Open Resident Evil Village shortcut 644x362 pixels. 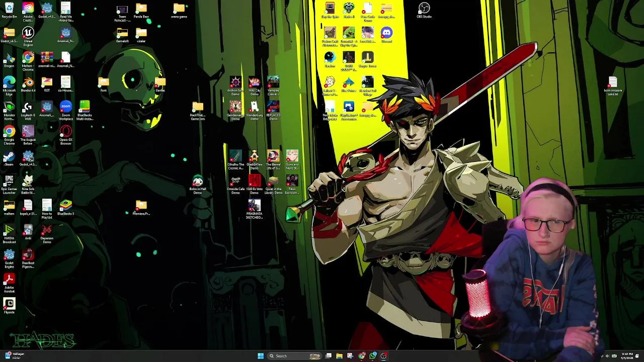click(x=367, y=86)
